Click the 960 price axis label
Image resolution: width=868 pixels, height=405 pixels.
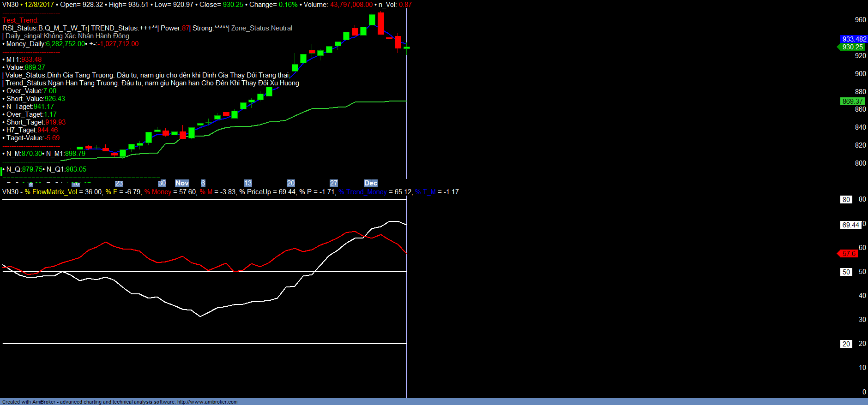pyautogui.click(x=860, y=20)
